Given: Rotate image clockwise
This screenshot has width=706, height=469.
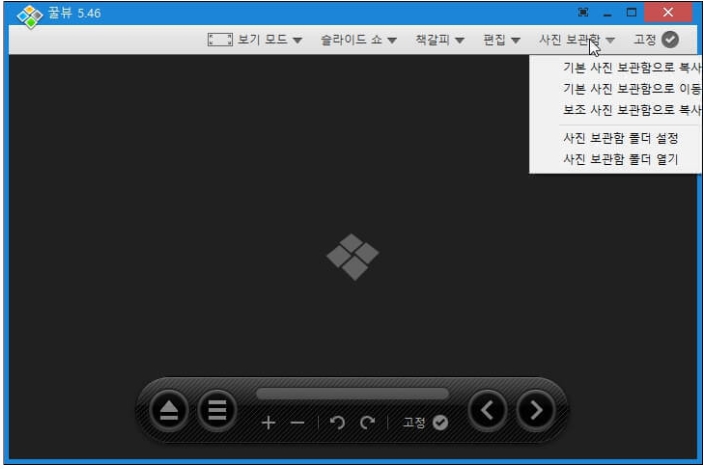Looking at the screenshot, I should [x=367, y=423].
